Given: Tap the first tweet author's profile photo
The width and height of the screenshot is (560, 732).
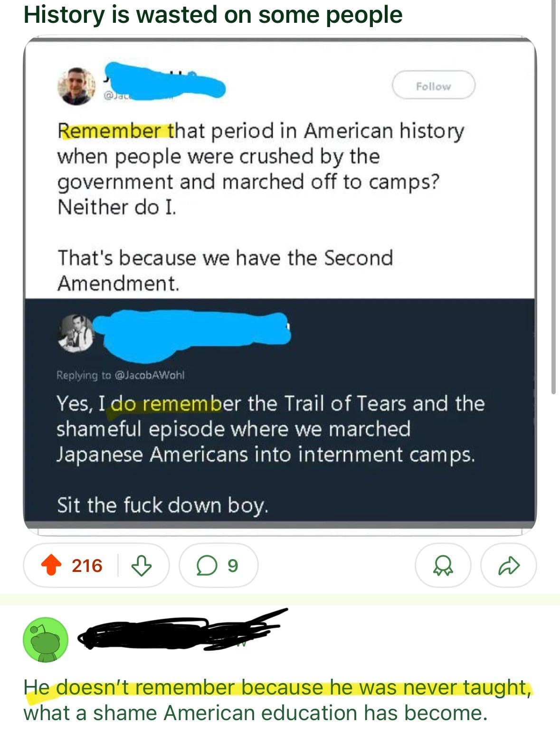Looking at the screenshot, I should coord(76,86).
